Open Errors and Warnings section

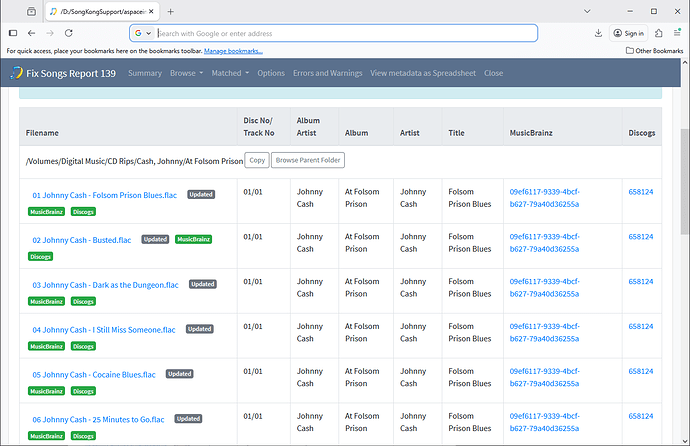click(x=327, y=73)
